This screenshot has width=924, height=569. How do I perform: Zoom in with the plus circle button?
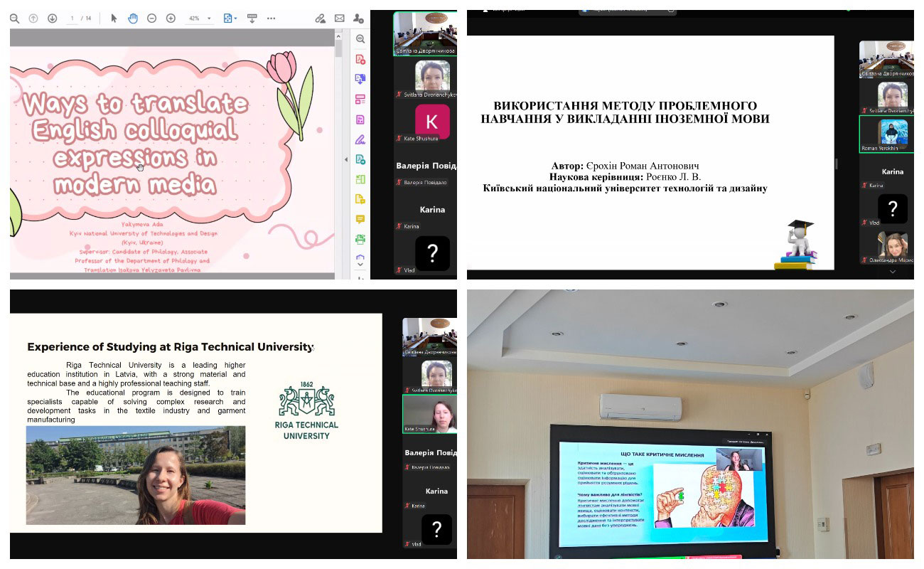pos(171,18)
